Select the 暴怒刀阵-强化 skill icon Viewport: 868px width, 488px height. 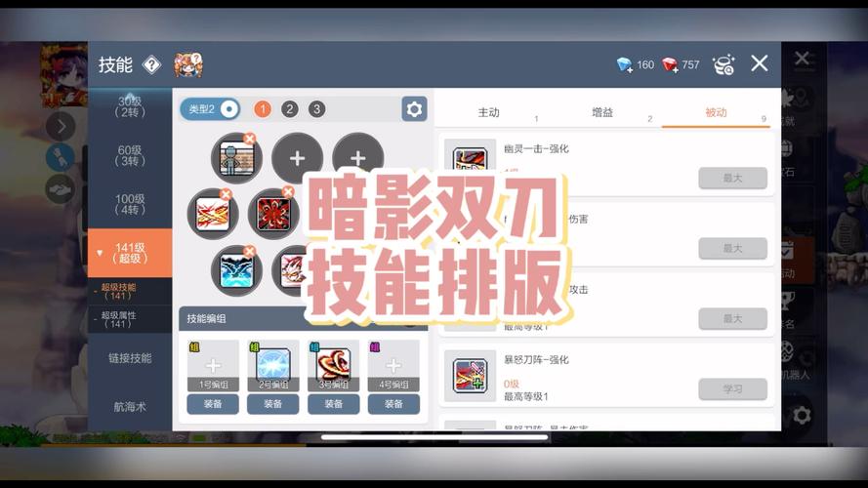click(470, 376)
